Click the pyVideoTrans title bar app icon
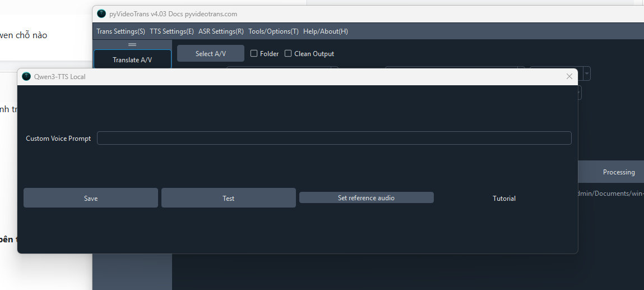The width and height of the screenshot is (644, 290). coord(101,13)
